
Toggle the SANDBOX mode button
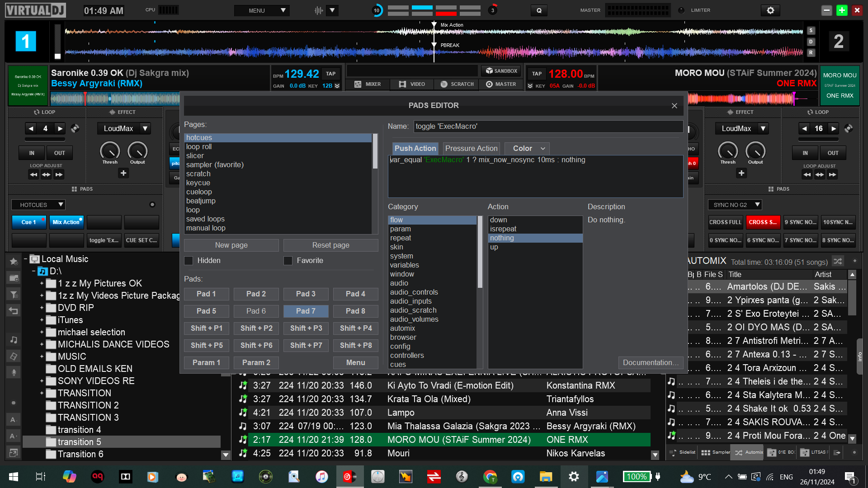tap(501, 71)
